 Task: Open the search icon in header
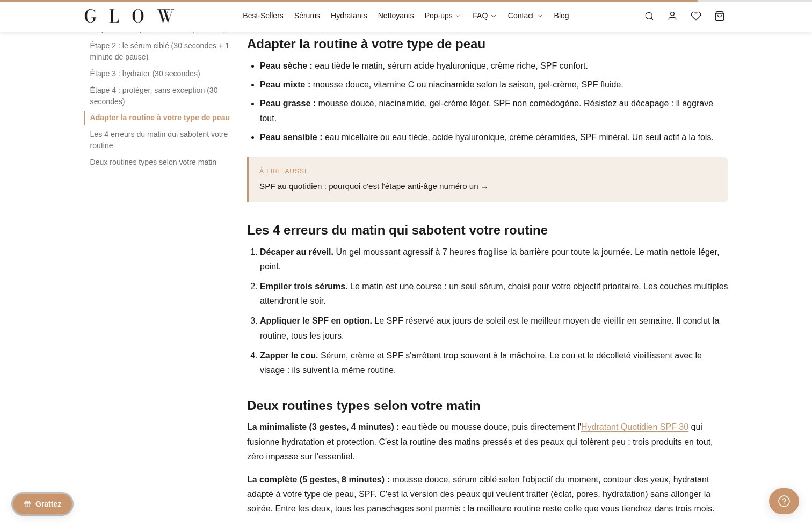point(649,16)
